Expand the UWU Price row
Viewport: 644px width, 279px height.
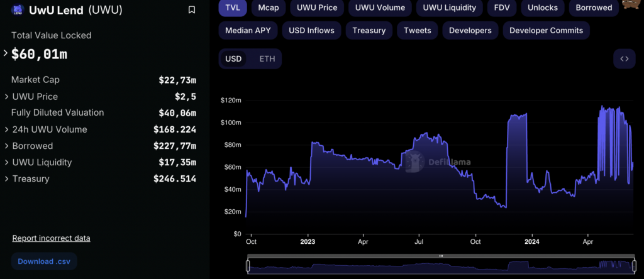6,96
